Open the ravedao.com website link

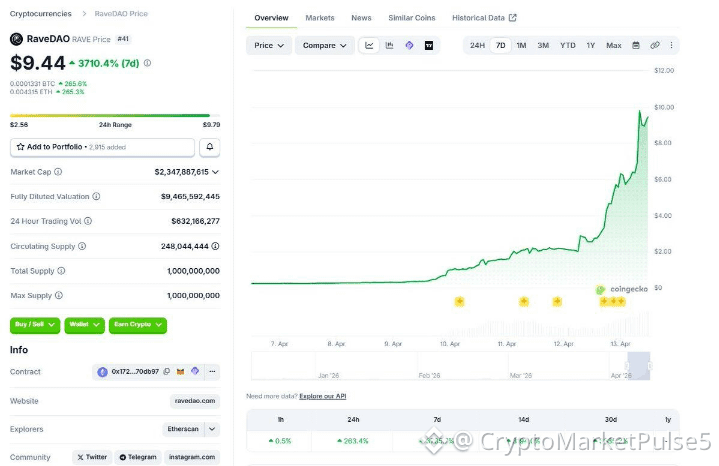click(x=195, y=401)
